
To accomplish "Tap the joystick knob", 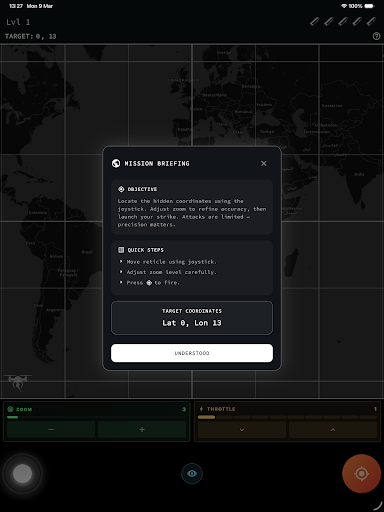I will [22, 473].
